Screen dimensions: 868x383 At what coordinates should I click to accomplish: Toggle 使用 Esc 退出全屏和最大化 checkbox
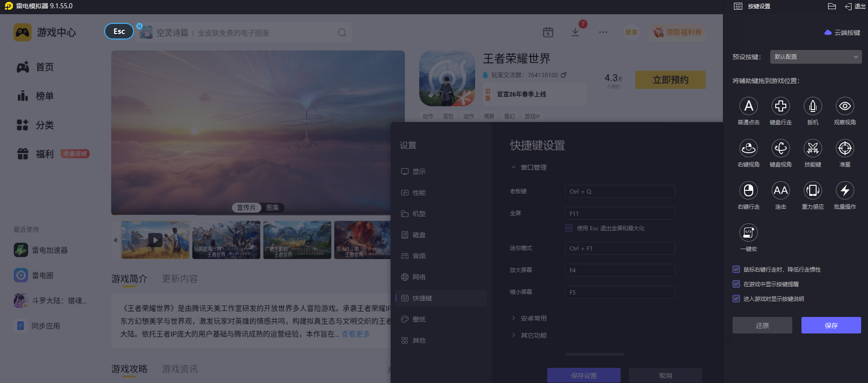click(x=569, y=228)
